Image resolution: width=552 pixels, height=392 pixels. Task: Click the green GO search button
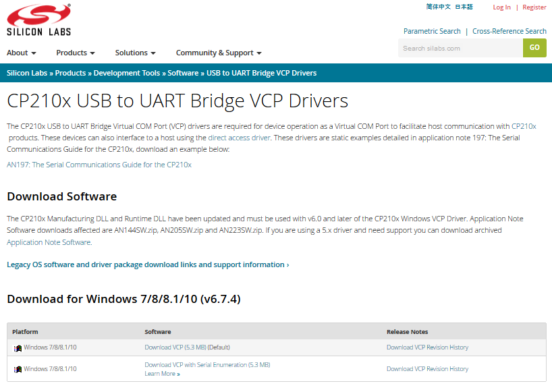534,47
